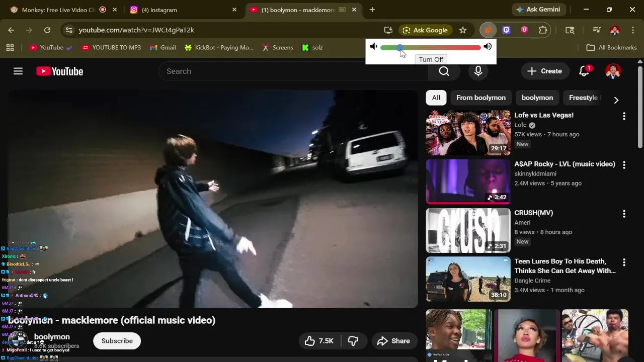Click the search magnifier button

(x=444, y=71)
